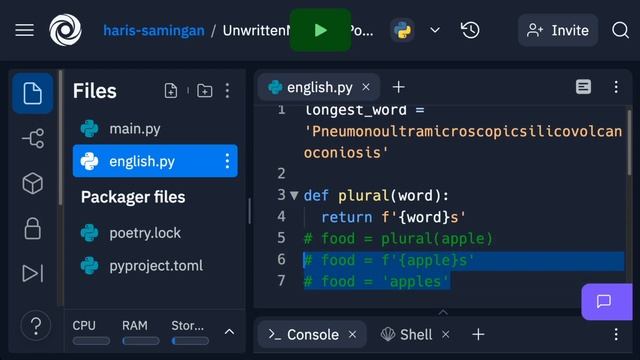Open the english.py row three-dot menu
Image resolution: width=640 pixels, height=360 pixels.
coord(227,161)
